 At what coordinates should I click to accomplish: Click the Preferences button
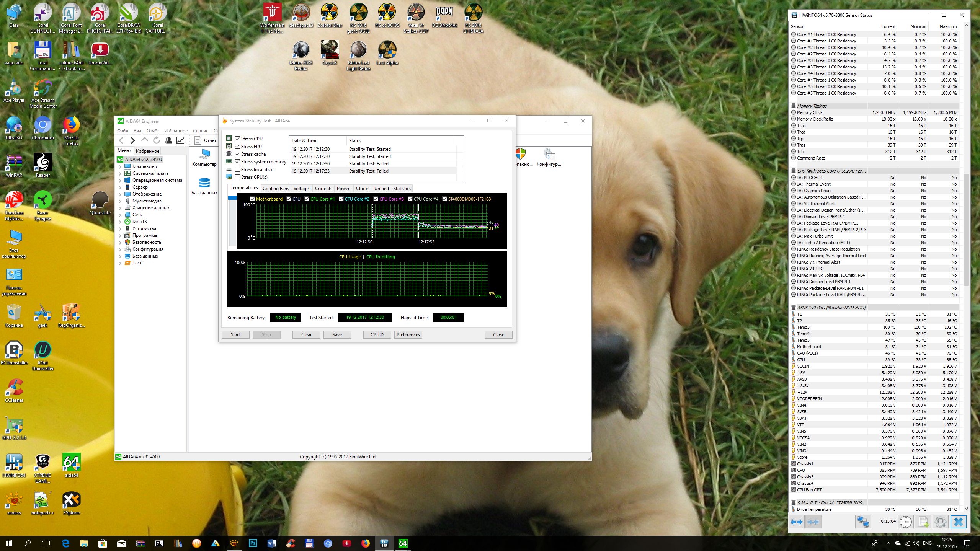click(408, 334)
